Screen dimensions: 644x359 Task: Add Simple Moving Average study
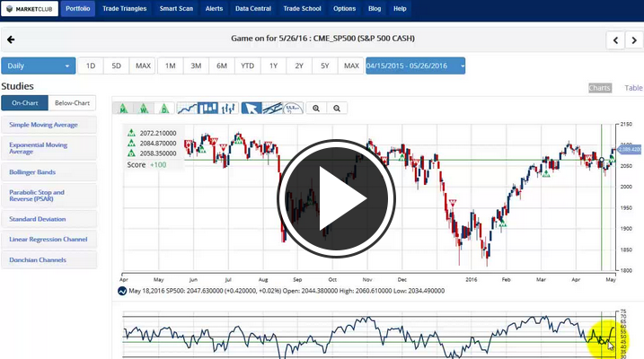click(49, 125)
